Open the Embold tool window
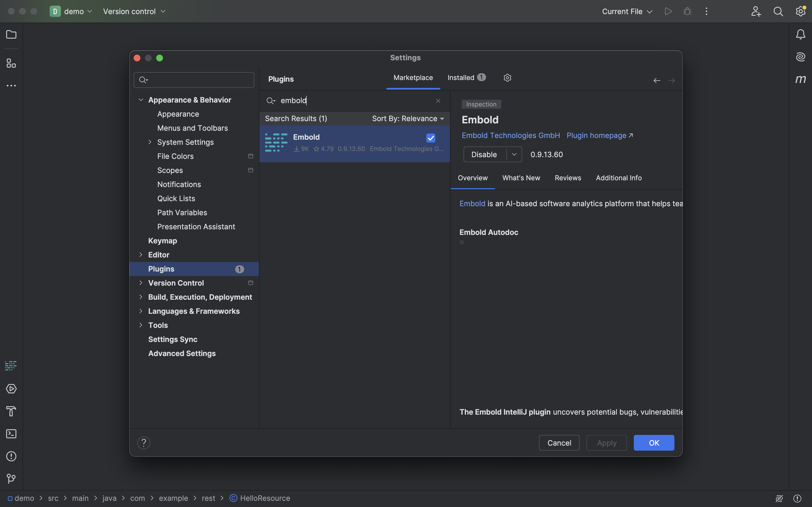 point(11,366)
